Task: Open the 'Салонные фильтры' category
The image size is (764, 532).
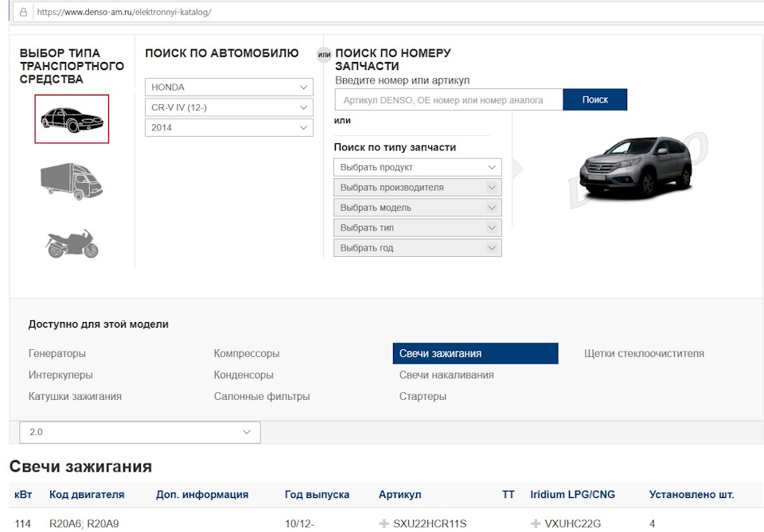Action: 262,396
